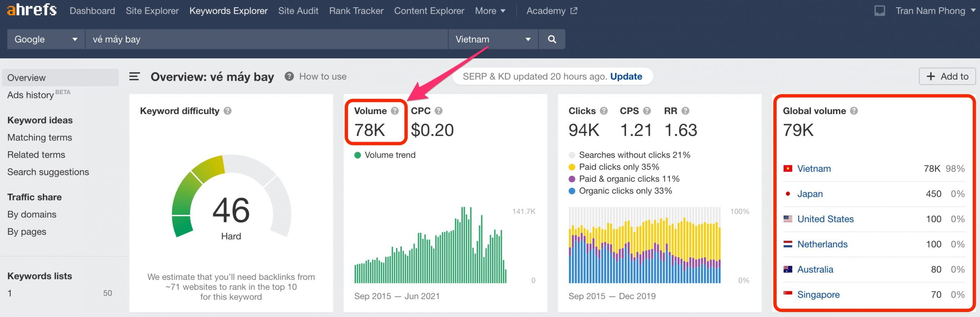
Task: Click CPC help question mark icon
Action: pos(439,111)
